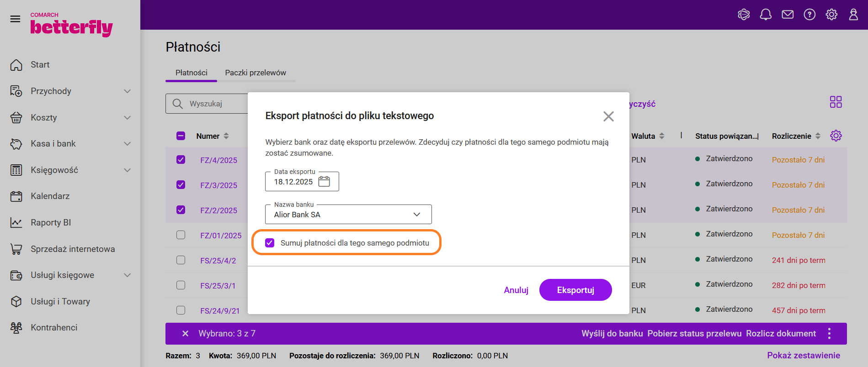Switch to Paczki przelewów tab
The width and height of the screenshot is (868, 367).
256,73
